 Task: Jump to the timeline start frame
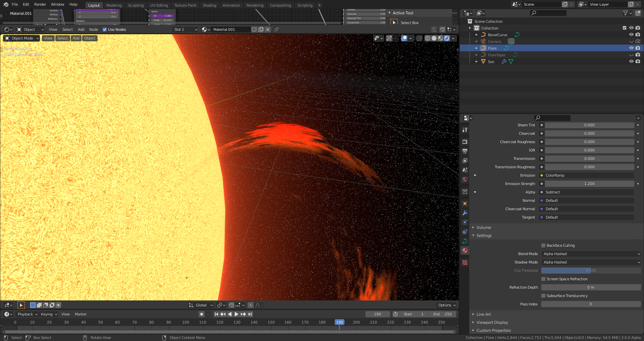[216, 314]
